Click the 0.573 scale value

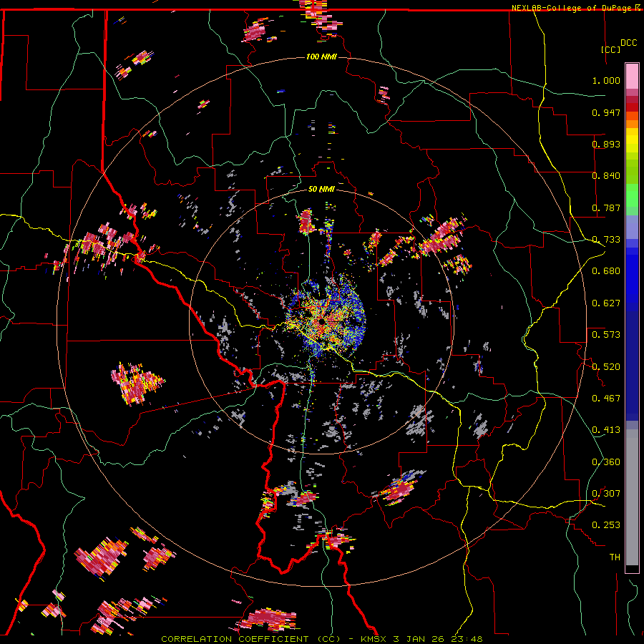pyautogui.click(x=606, y=335)
